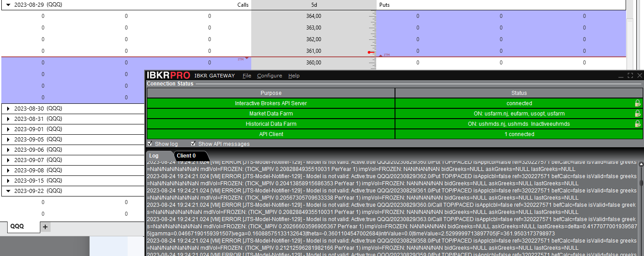Close the IBKR Gateway window
This screenshot has width=644, height=256.
coord(640,76)
